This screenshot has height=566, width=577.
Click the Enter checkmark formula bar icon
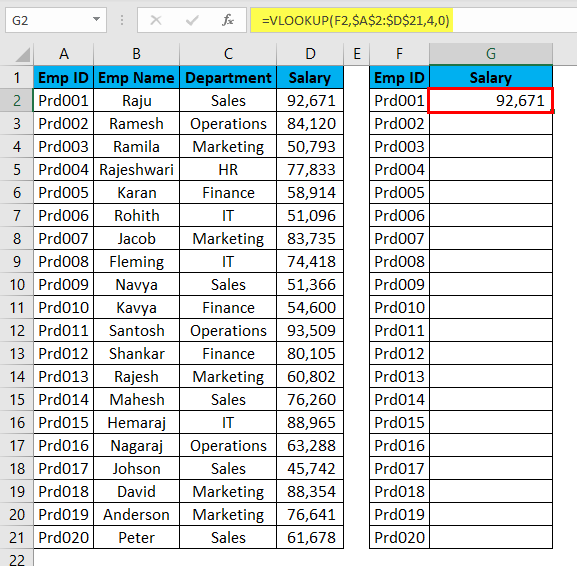click(x=192, y=20)
